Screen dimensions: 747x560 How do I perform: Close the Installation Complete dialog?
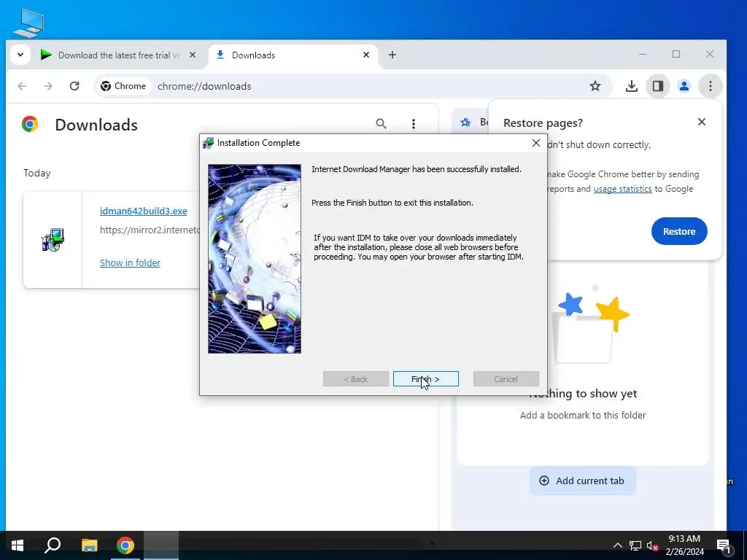[536, 143]
